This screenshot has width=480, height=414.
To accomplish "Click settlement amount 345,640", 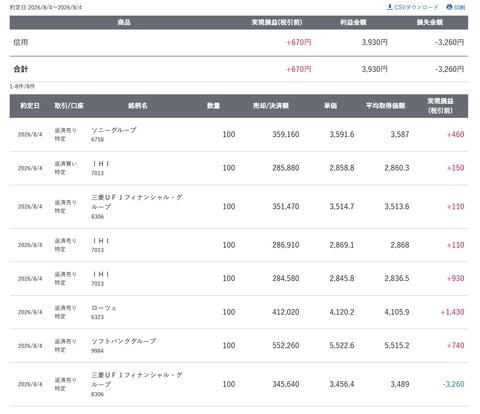I will 286,384.
